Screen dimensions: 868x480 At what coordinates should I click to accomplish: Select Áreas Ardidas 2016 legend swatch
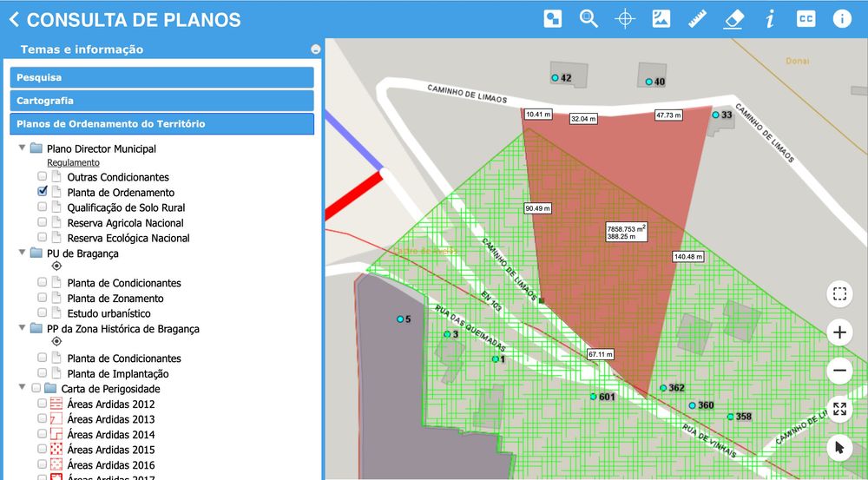pyautogui.click(x=56, y=464)
